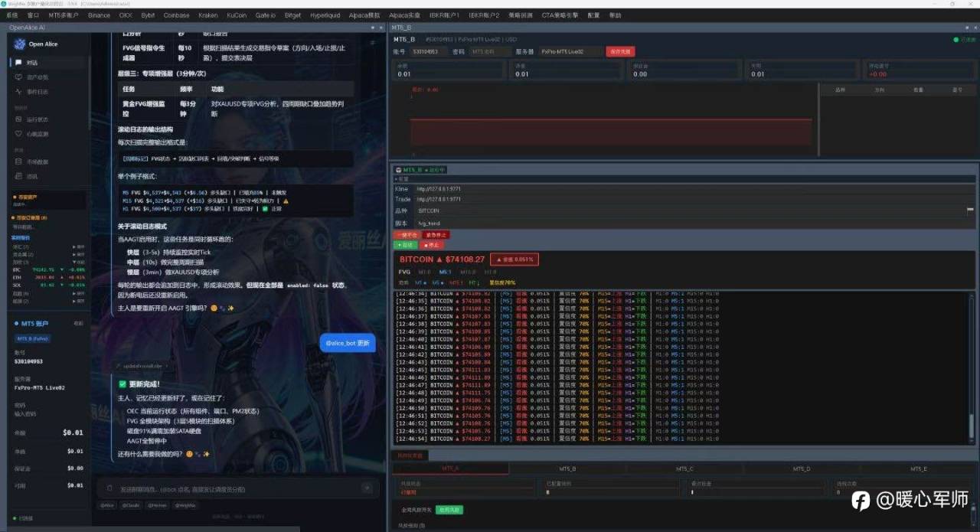This screenshot has width=980, height=532.
Task: Click the flag icon next to BITCOIN symbol field
Action: [x=970, y=210]
